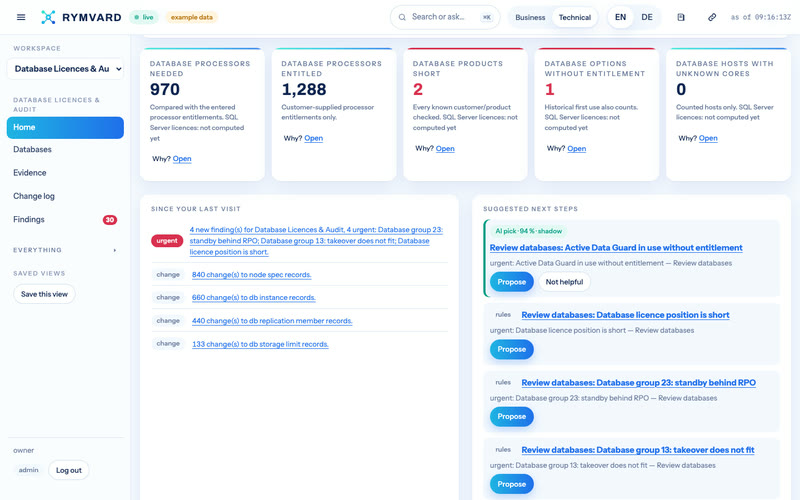Open Why link for Hosts With Unknown Cores
The image size is (800, 500).
[x=708, y=138]
